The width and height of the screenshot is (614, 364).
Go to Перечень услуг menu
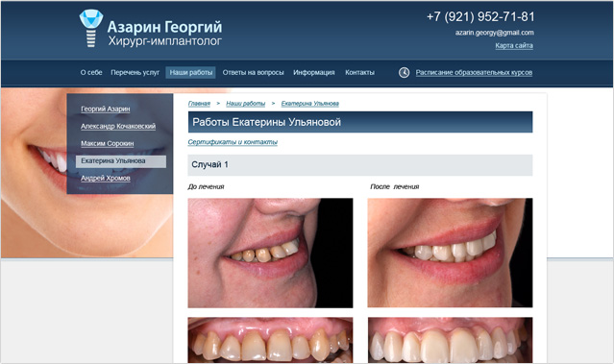[135, 72]
